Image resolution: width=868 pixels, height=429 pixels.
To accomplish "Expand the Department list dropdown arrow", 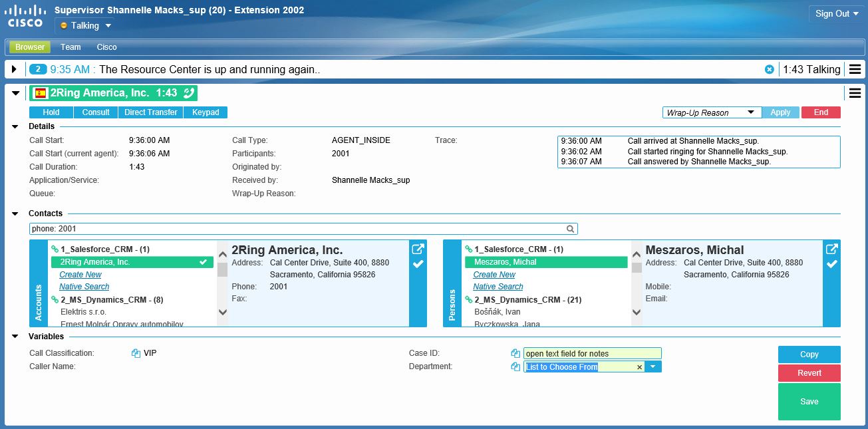I will (x=653, y=367).
